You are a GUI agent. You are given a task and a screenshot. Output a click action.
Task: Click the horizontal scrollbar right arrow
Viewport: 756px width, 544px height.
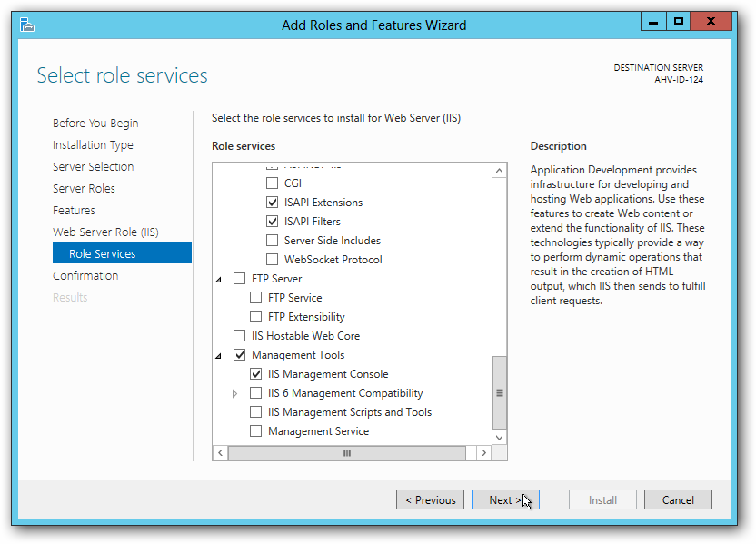pos(483,453)
